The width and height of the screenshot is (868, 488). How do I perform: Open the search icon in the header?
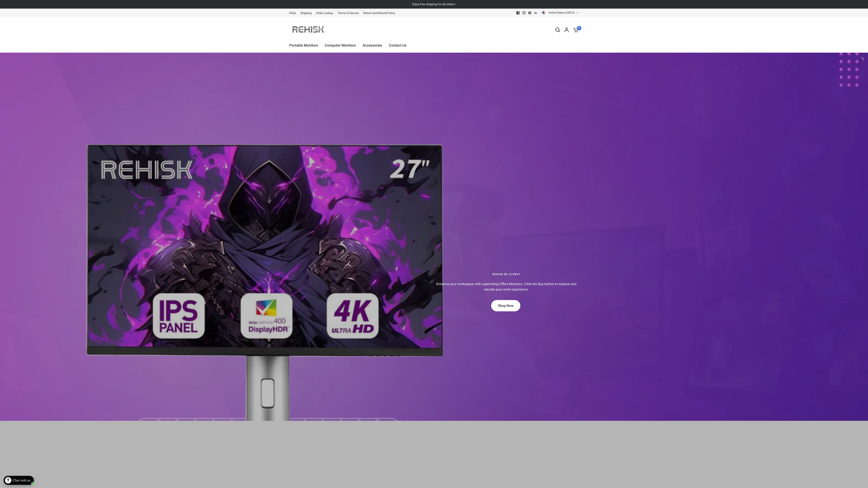558,30
